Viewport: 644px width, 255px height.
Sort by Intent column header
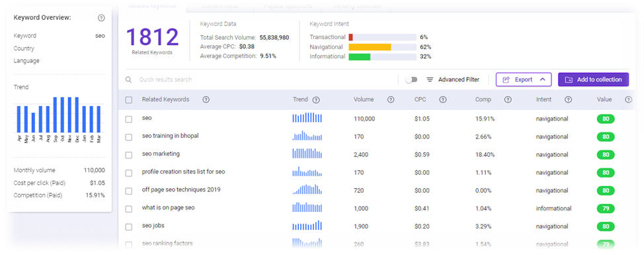pos(543,99)
